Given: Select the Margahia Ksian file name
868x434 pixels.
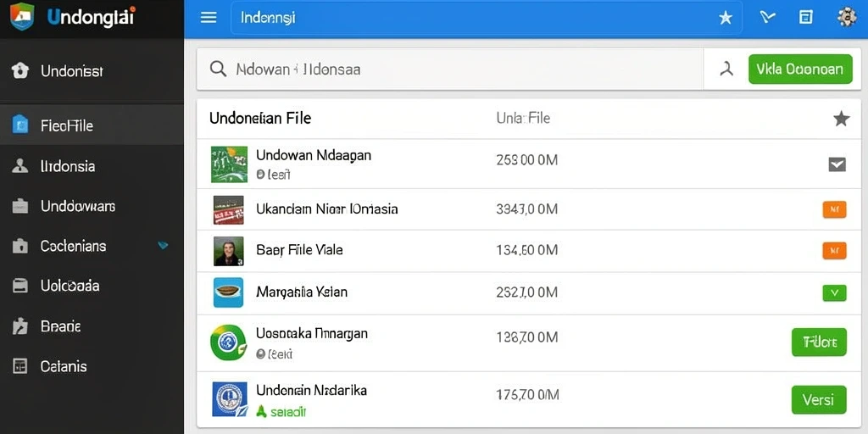Looking at the screenshot, I should click(x=302, y=292).
